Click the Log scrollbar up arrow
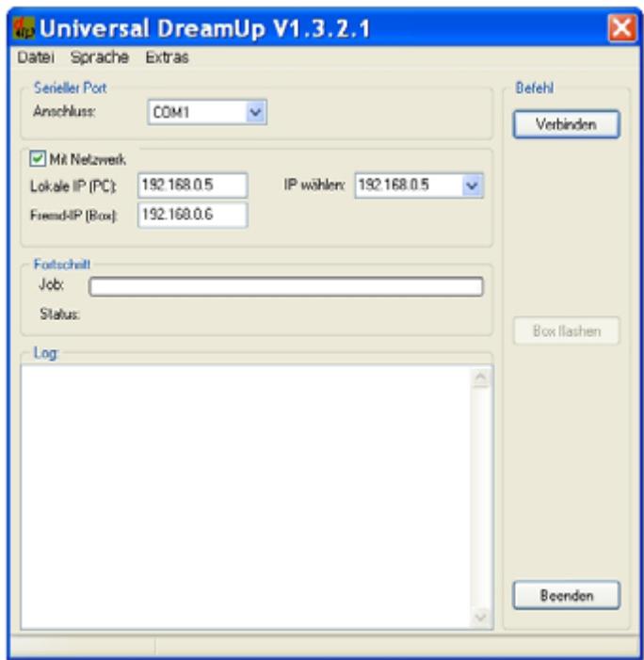The height and width of the screenshot is (660, 644). [481, 378]
